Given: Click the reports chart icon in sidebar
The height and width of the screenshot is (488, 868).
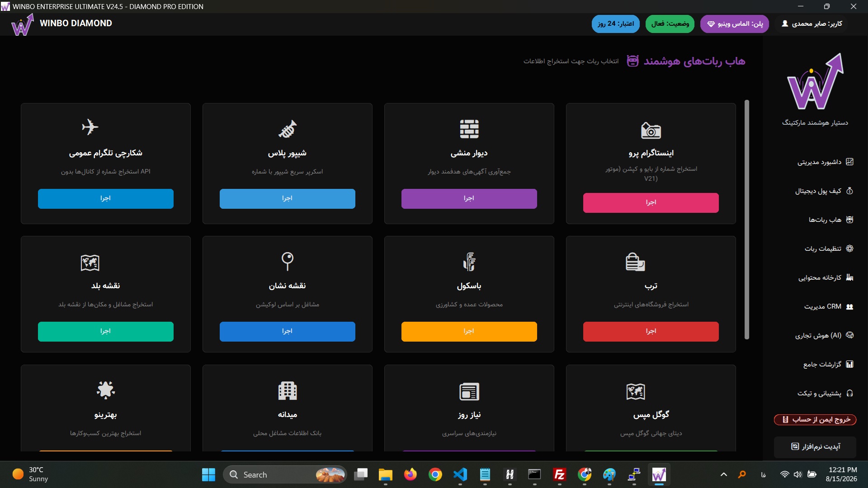Looking at the screenshot, I should (x=849, y=364).
